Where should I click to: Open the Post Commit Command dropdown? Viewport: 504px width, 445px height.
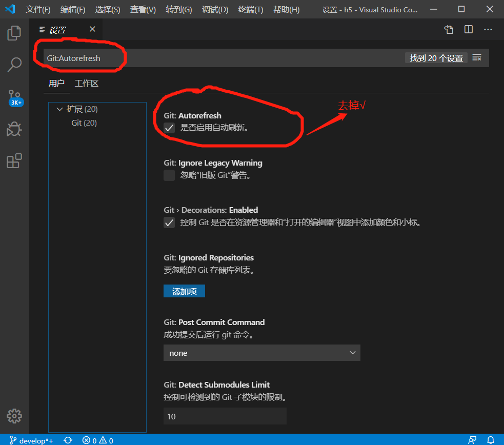(x=261, y=353)
